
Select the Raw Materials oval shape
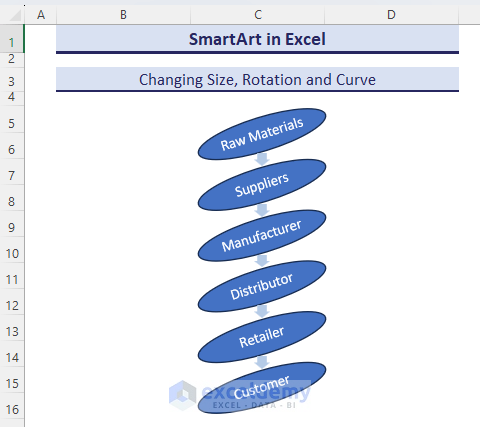262,134
